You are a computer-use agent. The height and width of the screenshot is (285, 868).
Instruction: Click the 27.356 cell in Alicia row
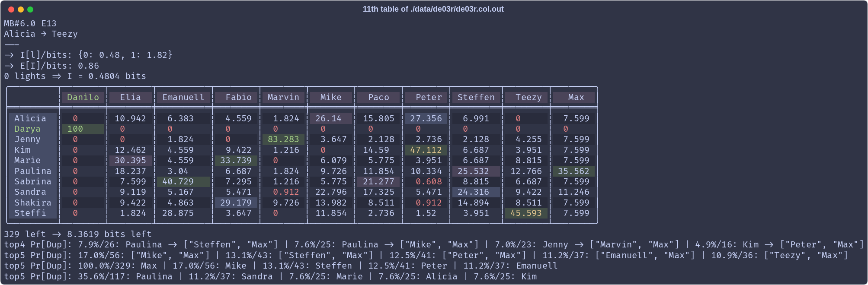click(x=426, y=118)
